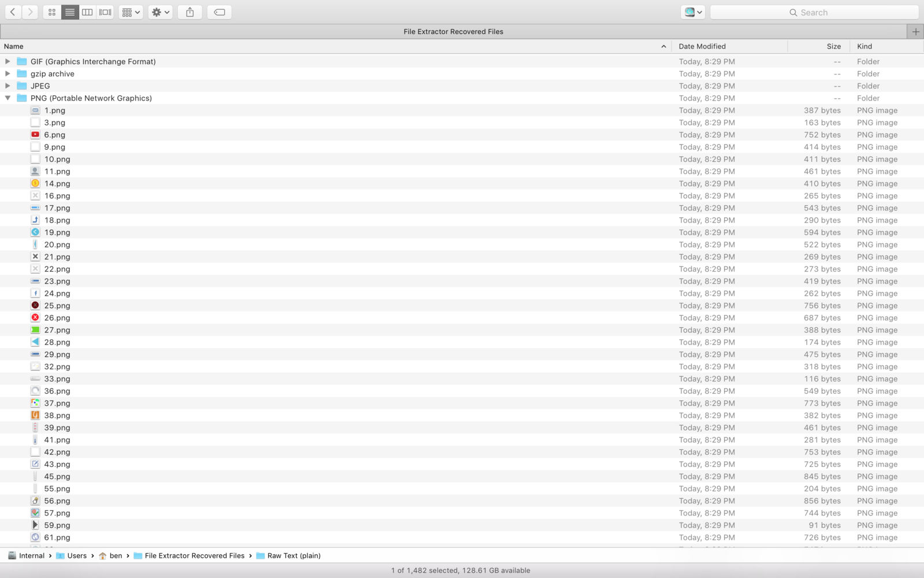Viewport: 924px width, 578px height.
Task: Switch to column view
Action: [x=87, y=12]
